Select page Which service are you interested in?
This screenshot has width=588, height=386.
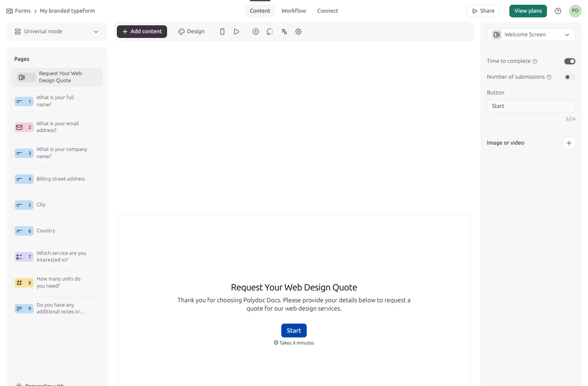[x=57, y=257]
